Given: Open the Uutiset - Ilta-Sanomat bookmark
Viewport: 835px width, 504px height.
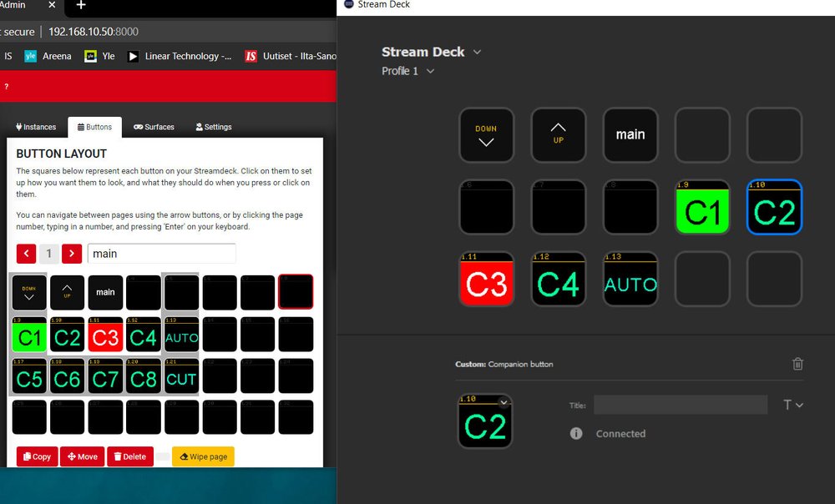Looking at the screenshot, I should click(x=291, y=56).
